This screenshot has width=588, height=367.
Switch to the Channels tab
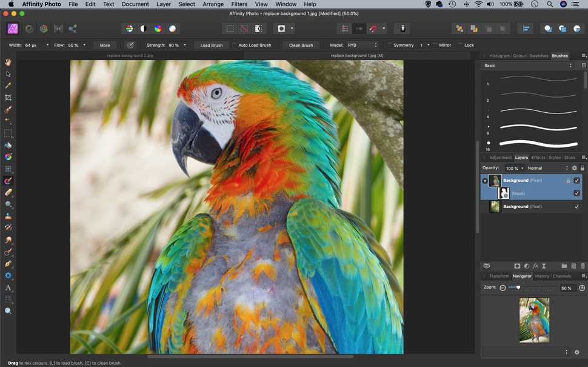[x=562, y=276]
